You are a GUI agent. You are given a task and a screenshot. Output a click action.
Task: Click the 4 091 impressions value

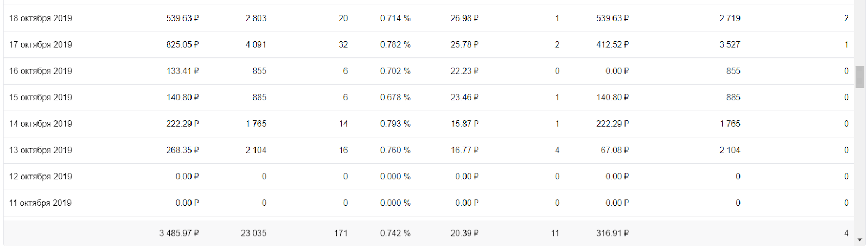[256, 45]
